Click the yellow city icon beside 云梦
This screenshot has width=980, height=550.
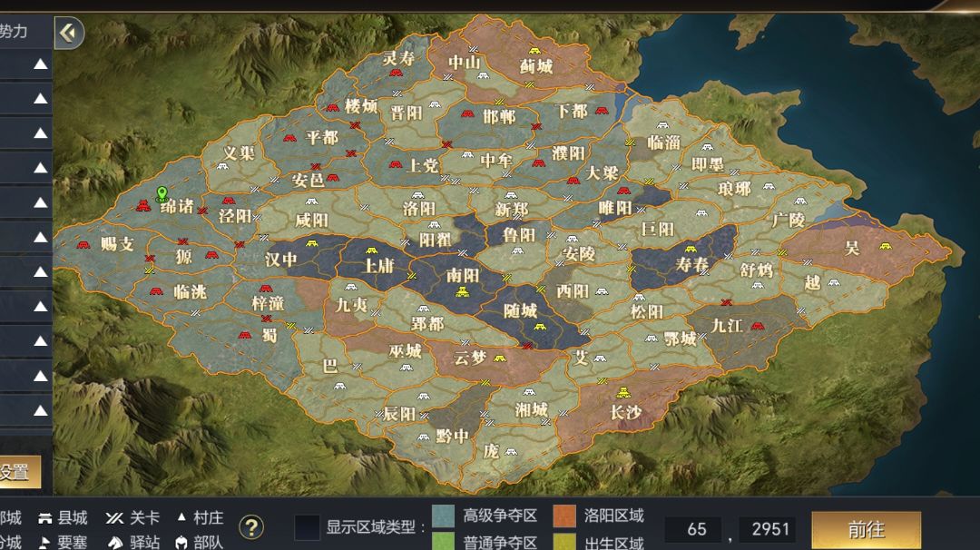499,358
